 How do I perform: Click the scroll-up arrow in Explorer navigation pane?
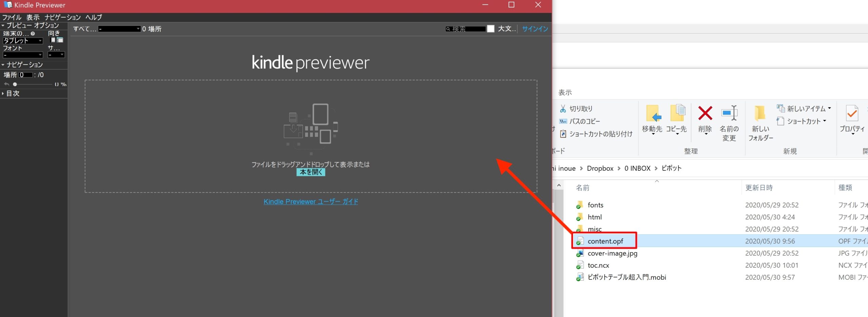(559, 185)
